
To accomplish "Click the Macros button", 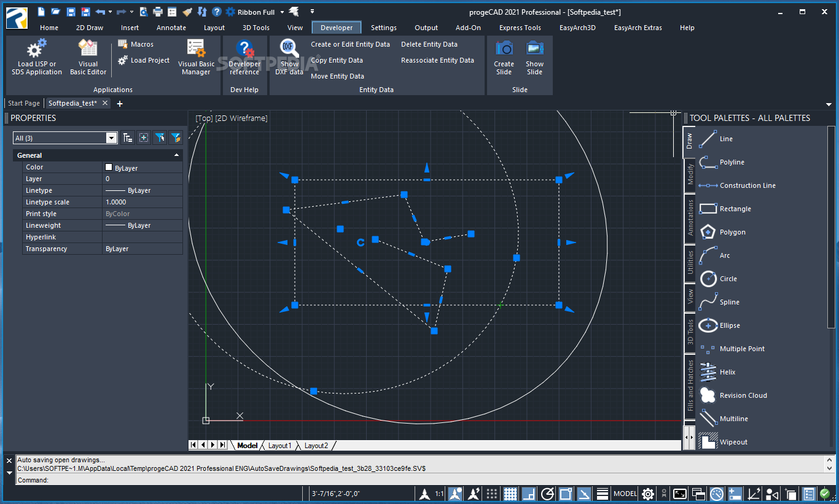I will pos(136,44).
